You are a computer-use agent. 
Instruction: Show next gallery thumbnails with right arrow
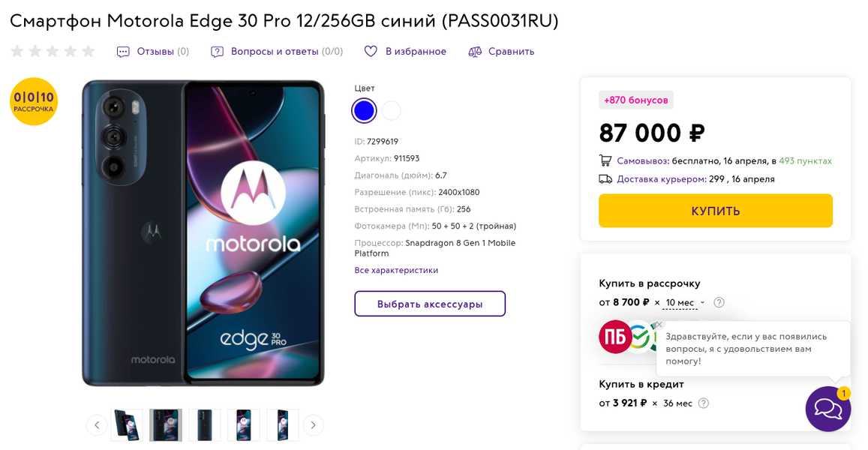click(x=313, y=425)
